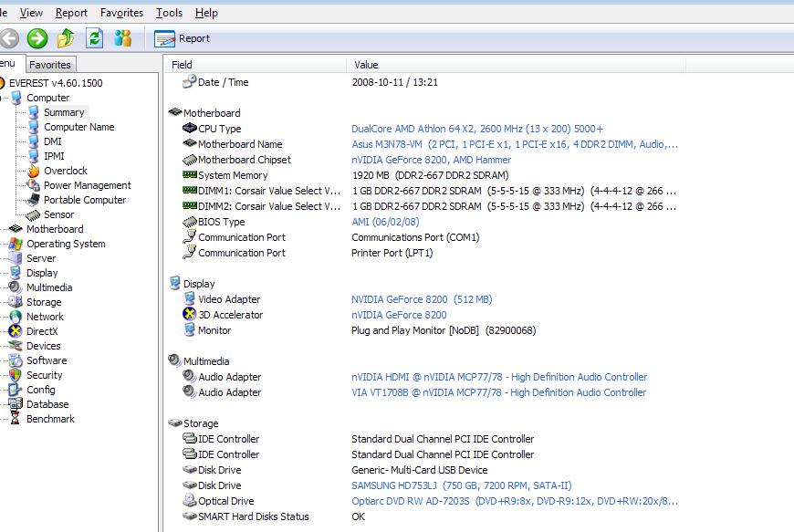Click the Motherboard icon in sidebar tree
This screenshot has height=532, width=794.
tap(16, 229)
